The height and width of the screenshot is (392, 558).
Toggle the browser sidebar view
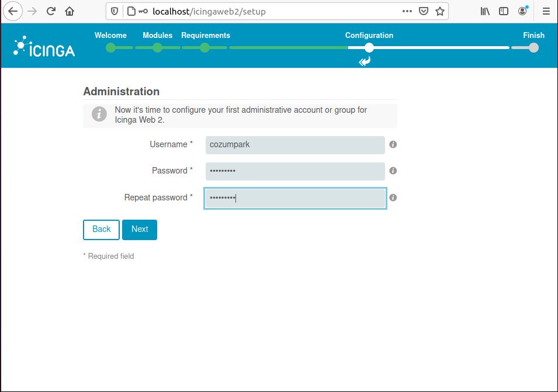504,11
